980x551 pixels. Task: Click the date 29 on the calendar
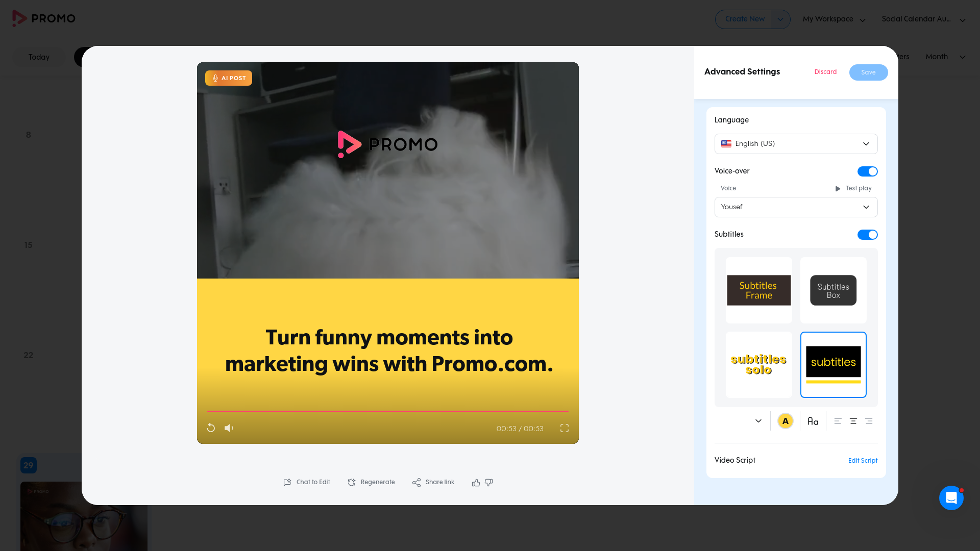[29, 465]
